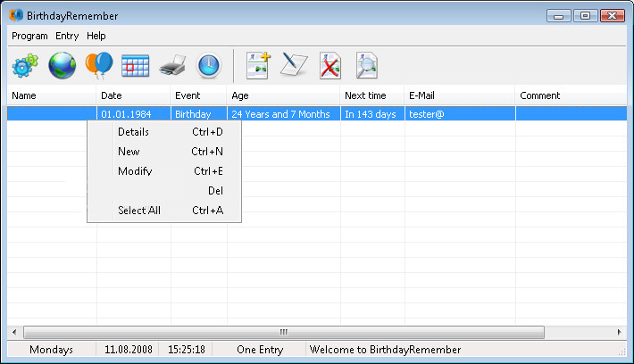Image resolution: width=634 pixels, height=364 pixels.
Task: Select the Birthday event cell
Action: 199,114
